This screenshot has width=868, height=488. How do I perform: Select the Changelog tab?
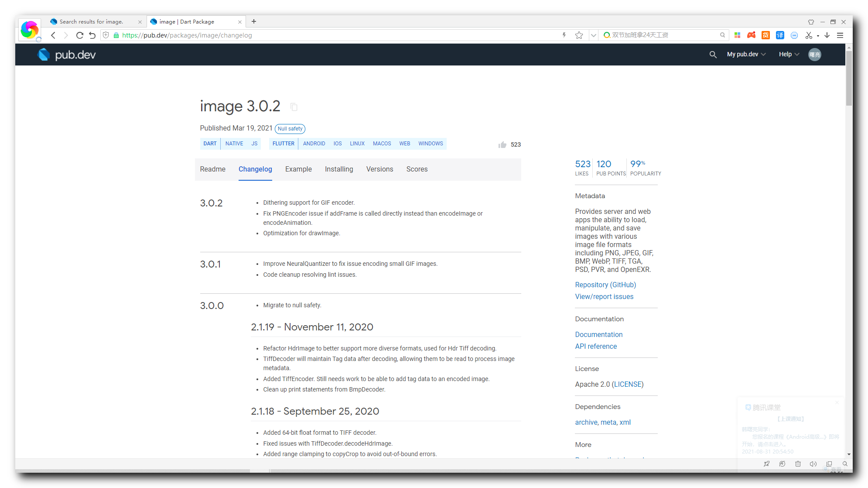[x=255, y=169]
